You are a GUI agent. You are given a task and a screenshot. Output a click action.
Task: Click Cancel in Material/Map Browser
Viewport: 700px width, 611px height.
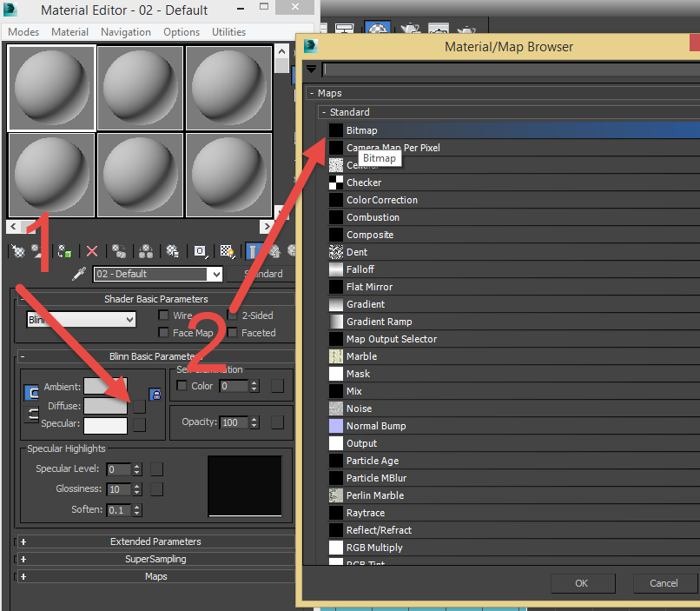click(x=664, y=583)
